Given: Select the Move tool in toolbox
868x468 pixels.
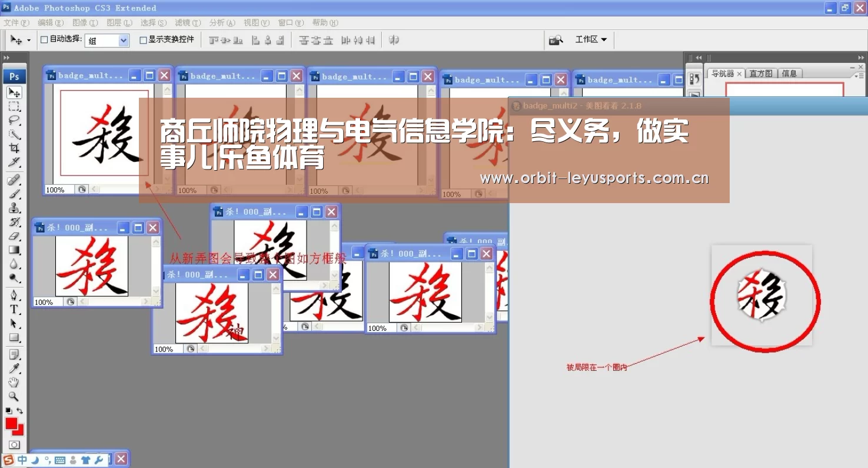Looking at the screenshot, I should [14, 92].
